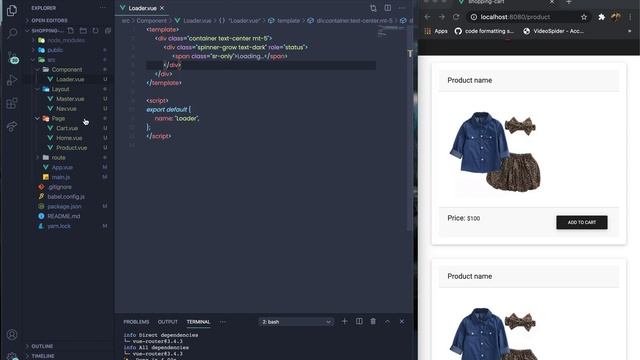Add a new terminal with the plus icon
This screenshot has height=360, width=640.
[344, 322]
